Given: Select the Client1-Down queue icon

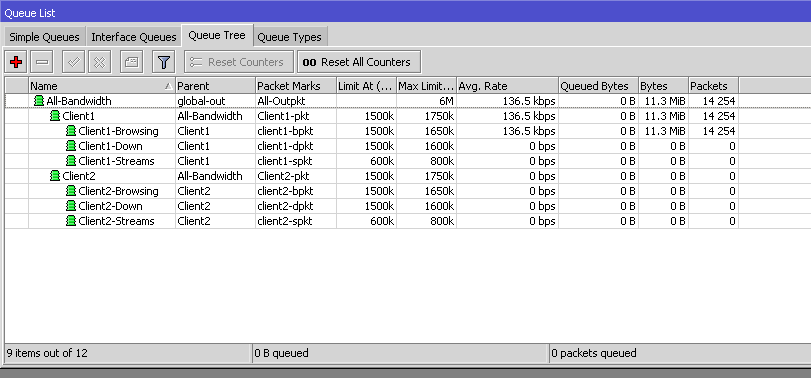Looking at the screenshot, I should click(x=71, y=146).
